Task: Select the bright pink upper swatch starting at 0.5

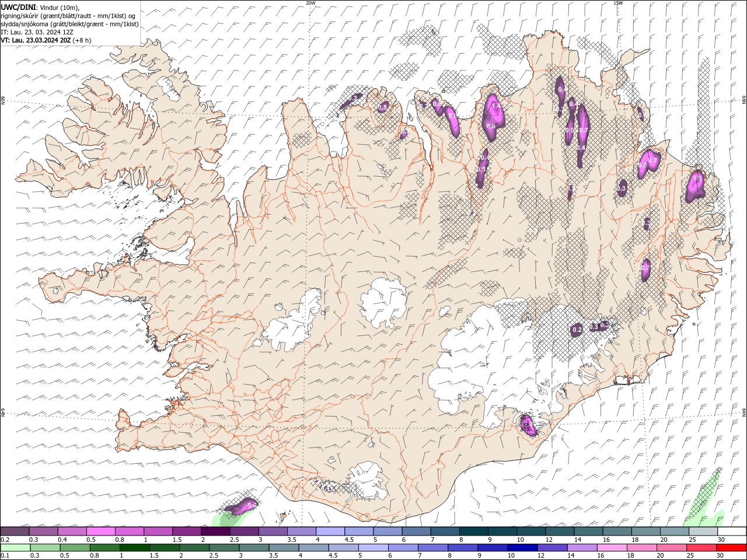Action: pyautogui.click(x=100, y=531)
